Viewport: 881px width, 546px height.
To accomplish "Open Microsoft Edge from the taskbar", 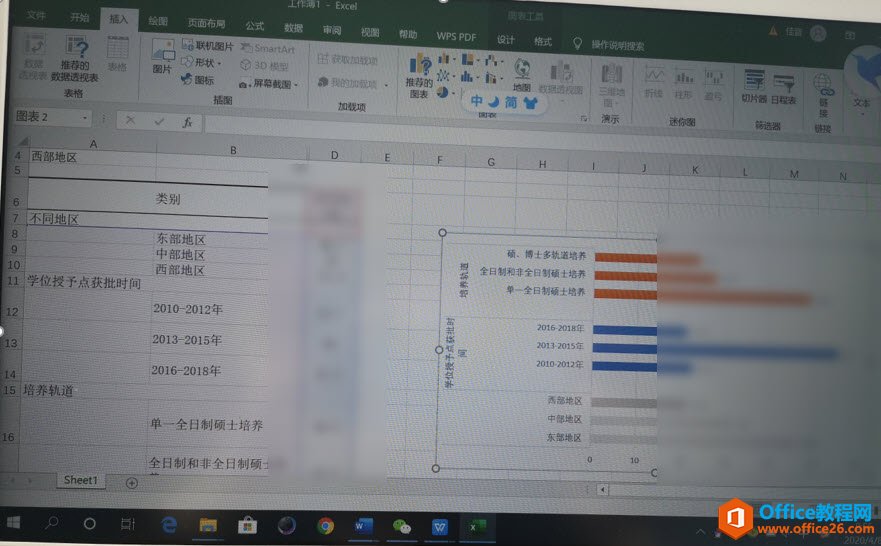I will point(169,525).
